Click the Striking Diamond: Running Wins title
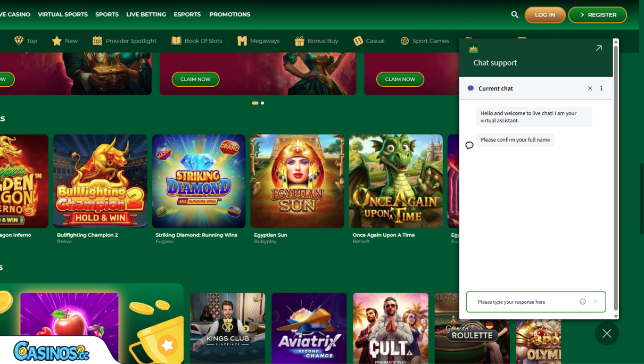 196,235
